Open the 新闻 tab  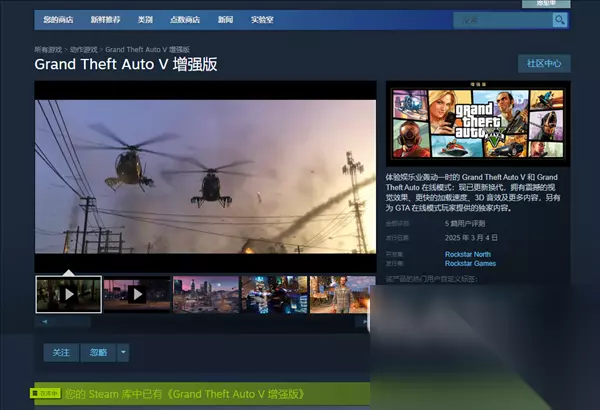coord(225,20)
